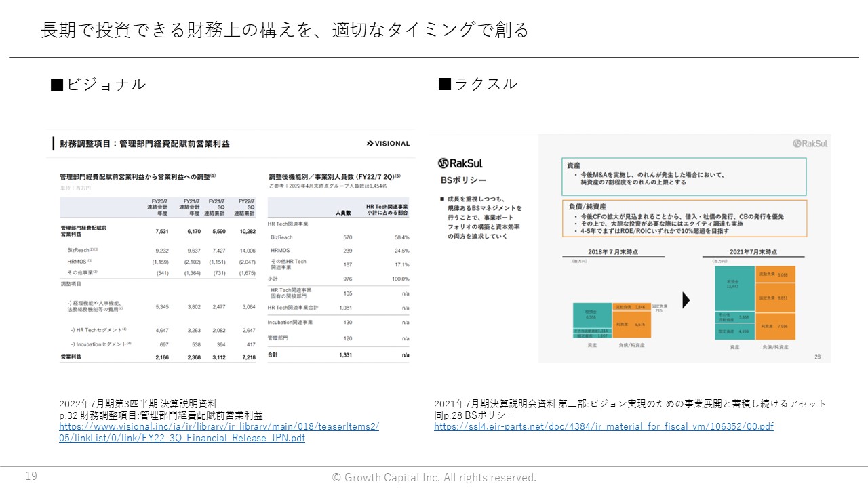Image resolution: width=868 pixels, height=488 pixels.
Task: Click the caption p.32 財務調整項目:管理部門経費配賦前営業利益
Action: point(161,415)
